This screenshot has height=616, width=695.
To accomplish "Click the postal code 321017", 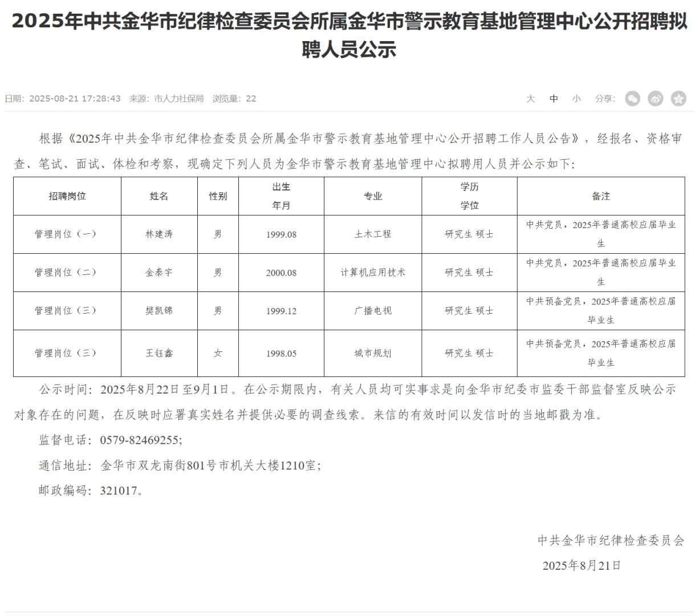I will coord(119,491).
